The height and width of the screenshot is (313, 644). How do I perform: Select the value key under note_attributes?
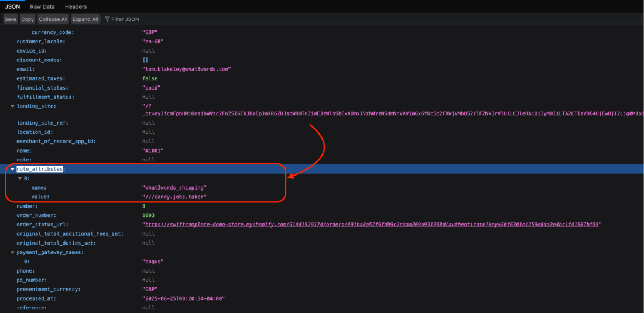click(40, 197)
